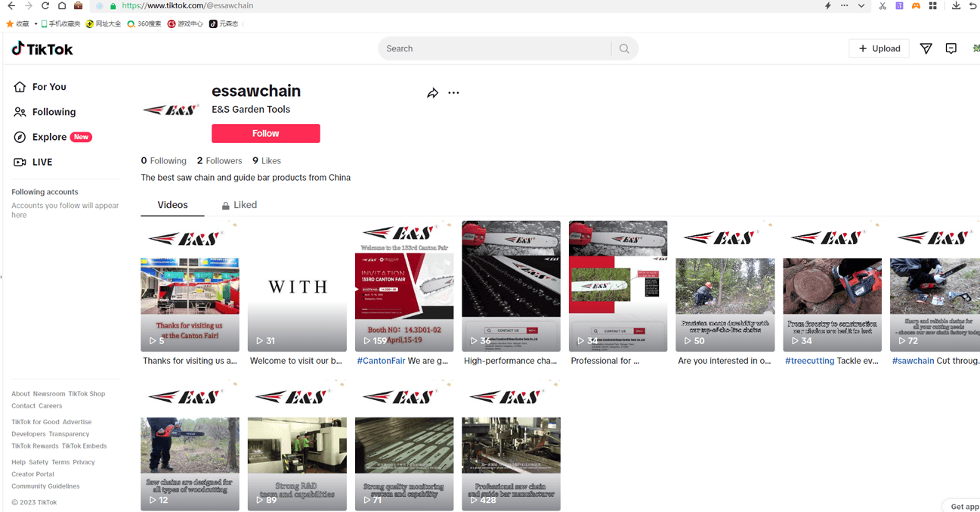Open the 手机收藏夹 bookmark
The width and height of the screenshot is (980, 512).
60,23
